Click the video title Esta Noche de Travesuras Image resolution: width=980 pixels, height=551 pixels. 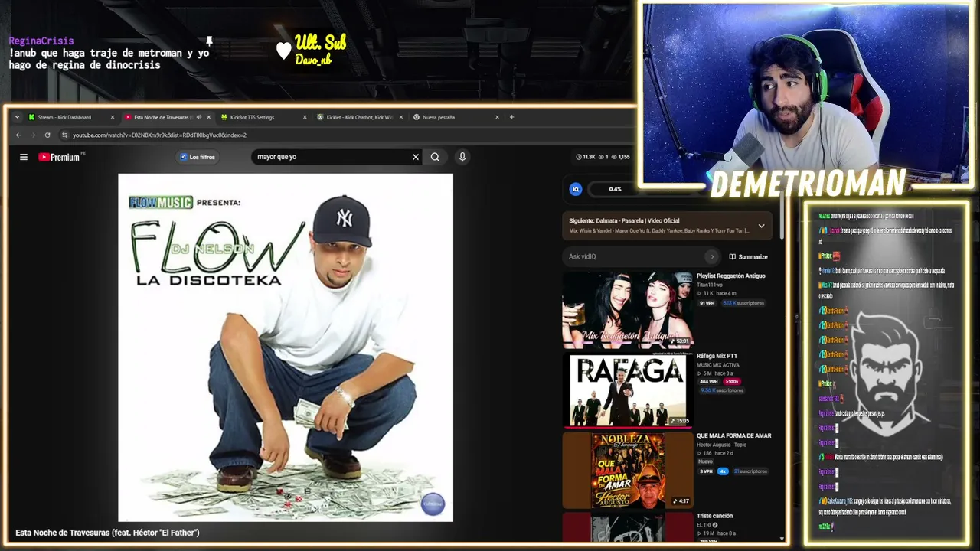tap(107, 533)
